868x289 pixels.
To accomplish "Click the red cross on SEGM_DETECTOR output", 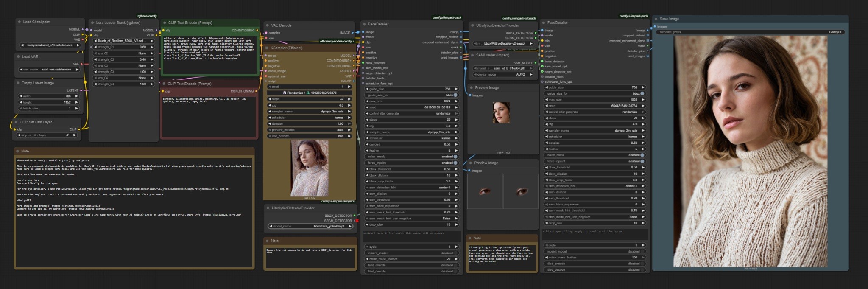I will 357,221.
